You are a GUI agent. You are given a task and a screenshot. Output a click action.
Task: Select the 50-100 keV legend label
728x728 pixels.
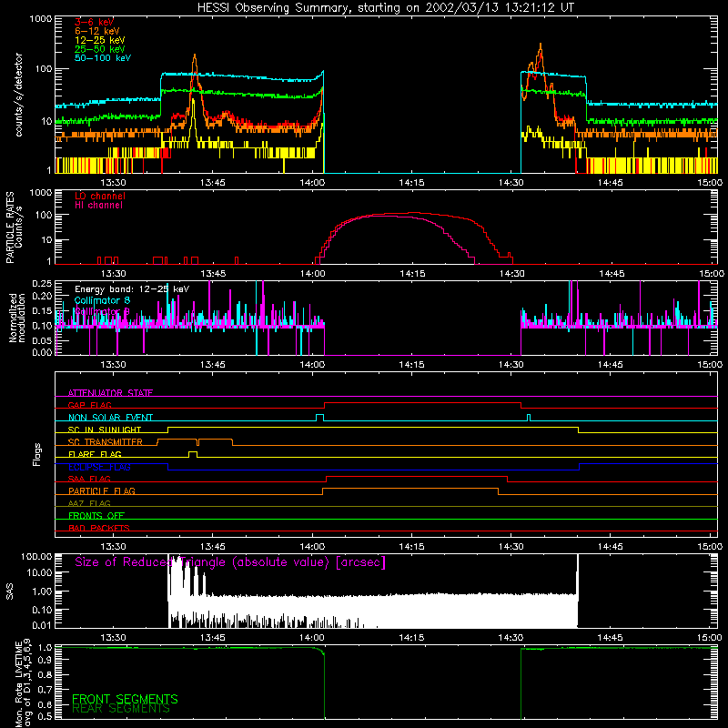[103, 57]
